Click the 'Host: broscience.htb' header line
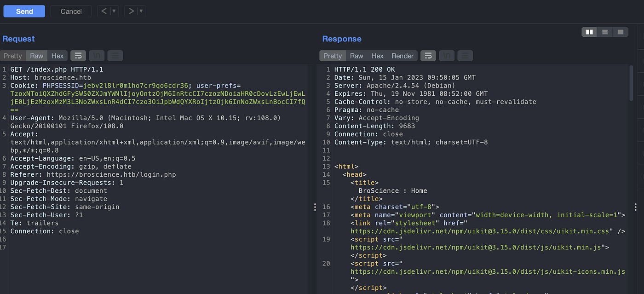Image resolution: width=644 pixels, height=294 pixels. (51, 77)
